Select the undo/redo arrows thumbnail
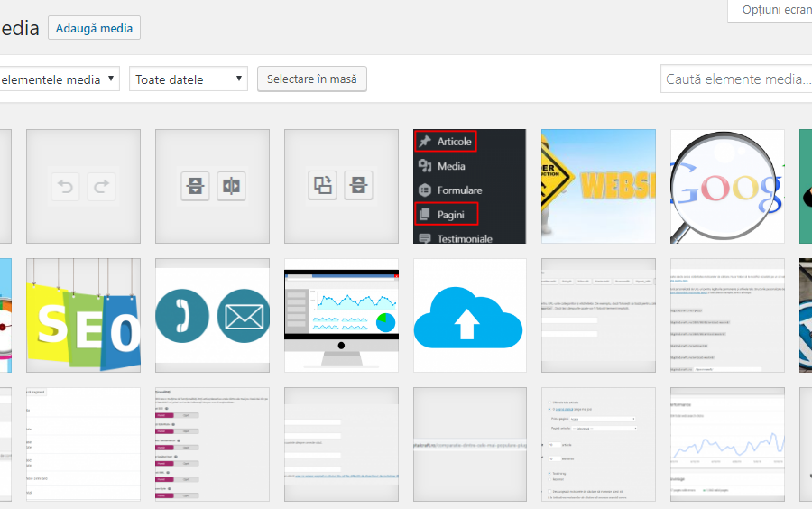Viewport: 812px width, 509px height. click(83, 186)
